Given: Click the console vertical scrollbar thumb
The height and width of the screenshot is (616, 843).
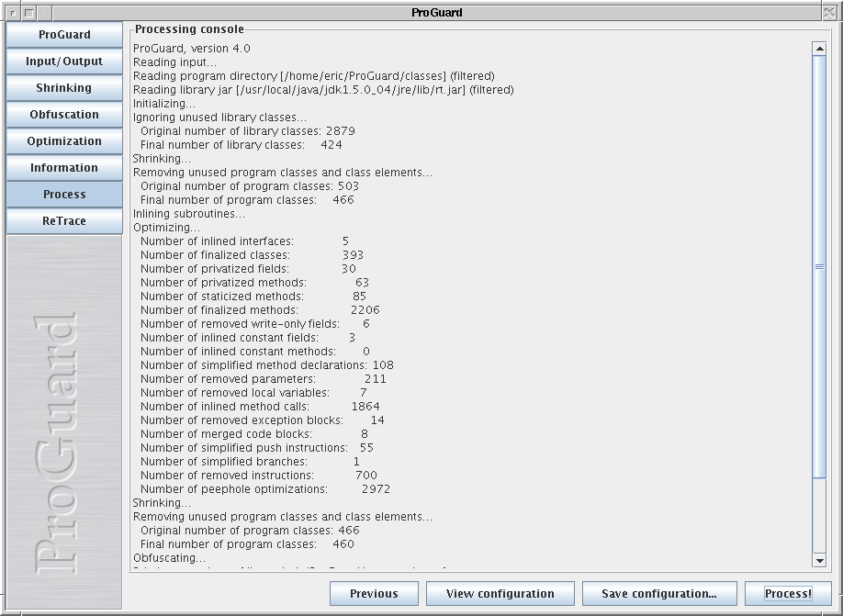Looking at the screenshot, I should tap(819, 266).
